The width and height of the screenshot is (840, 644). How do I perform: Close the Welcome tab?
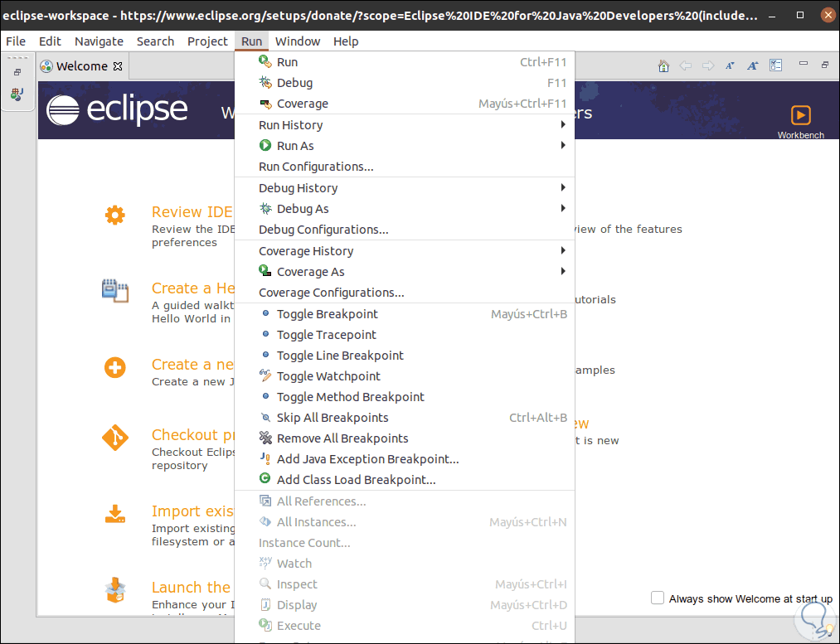(118, 65)
